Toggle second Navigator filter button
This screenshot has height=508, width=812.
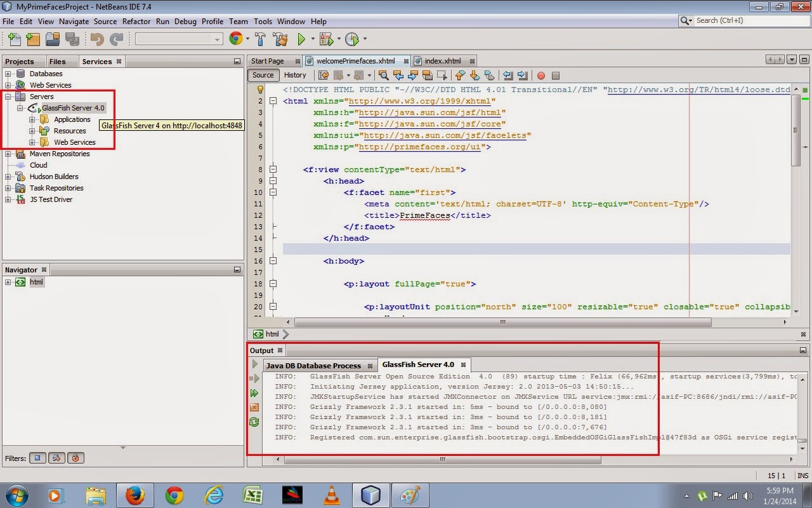56,458
